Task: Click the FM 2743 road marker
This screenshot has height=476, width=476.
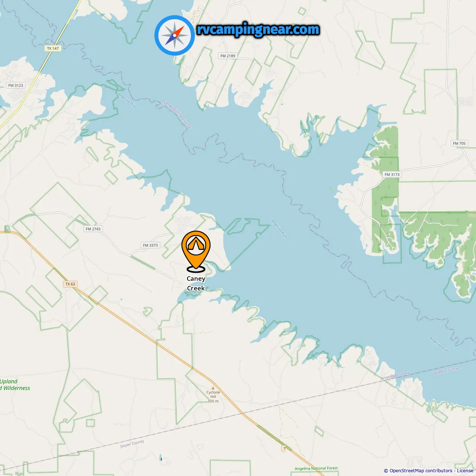Action: point(93,229)
